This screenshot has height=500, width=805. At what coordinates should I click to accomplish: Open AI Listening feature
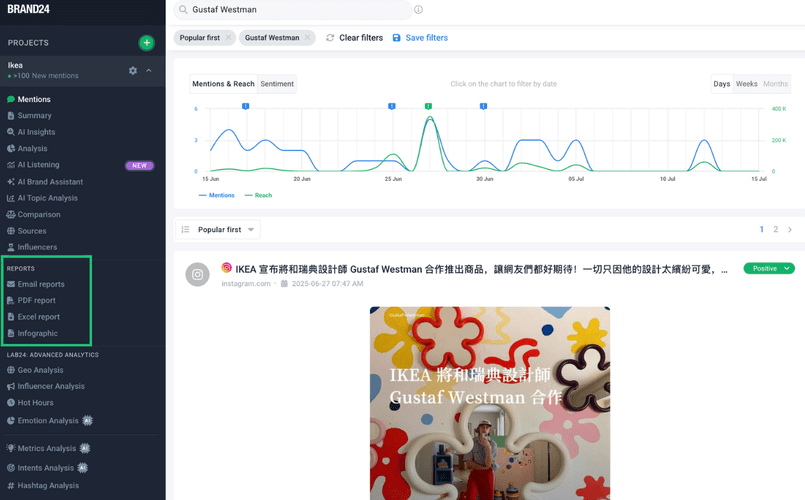(x=39, y=165)
